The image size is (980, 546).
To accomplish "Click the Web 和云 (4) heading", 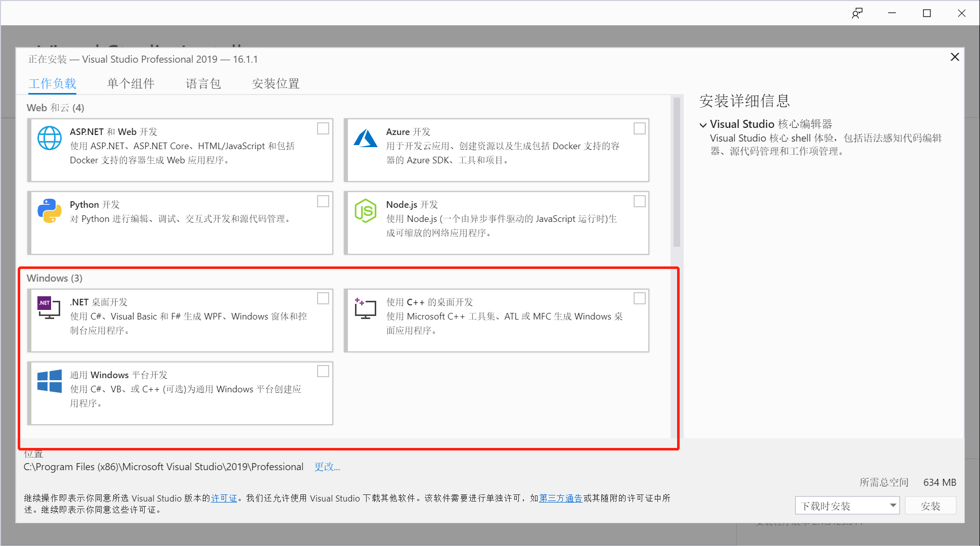I will [x=56, y=108].
